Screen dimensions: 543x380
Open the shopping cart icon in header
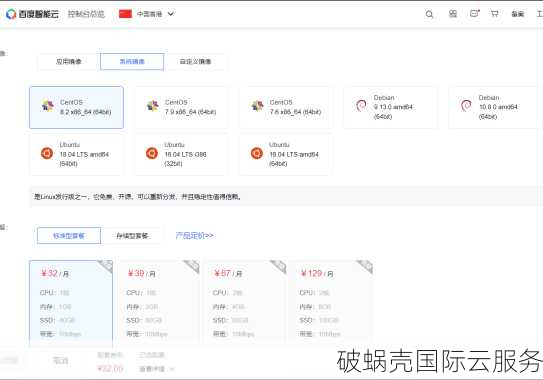pos(495,14)
